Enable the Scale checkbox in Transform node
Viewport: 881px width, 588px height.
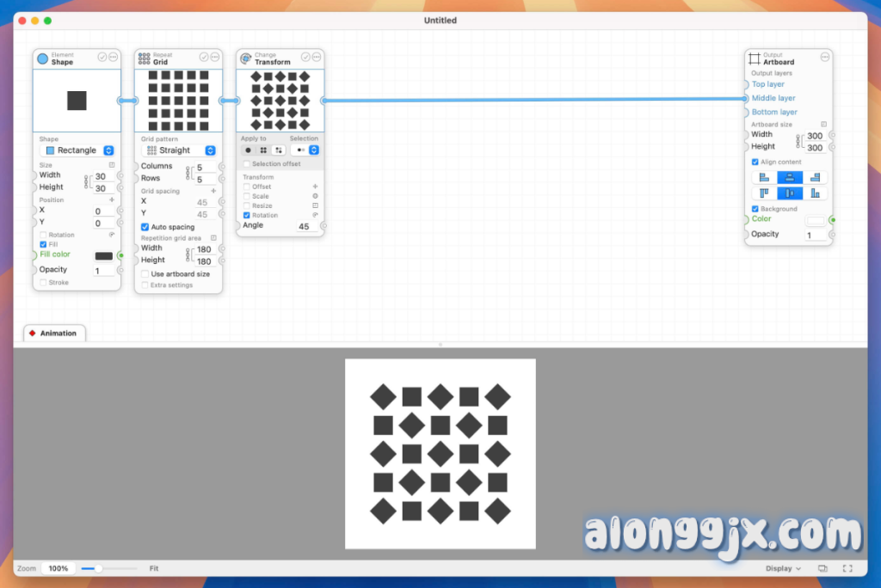click(x=247, y=196)
